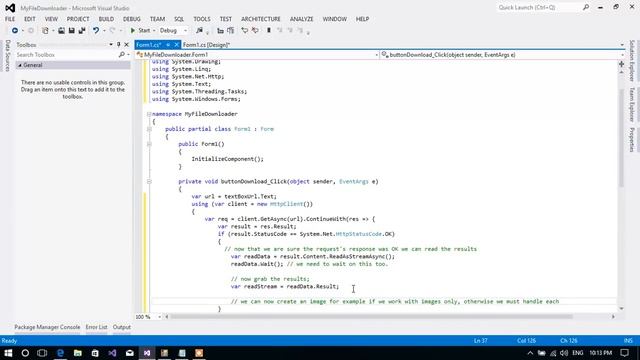Open File Explorer from the taskbar
The height and width of the screenshot is (360, 640).
78,353
